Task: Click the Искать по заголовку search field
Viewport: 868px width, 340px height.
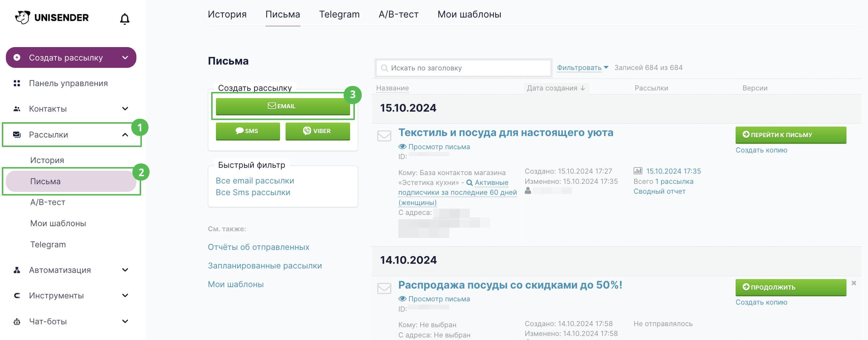Action: click(463, 68)
